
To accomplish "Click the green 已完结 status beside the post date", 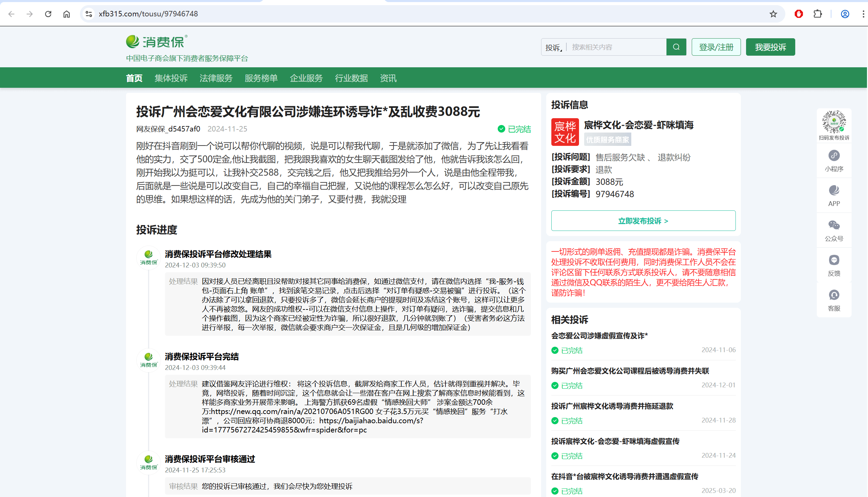I will point(514,129).
